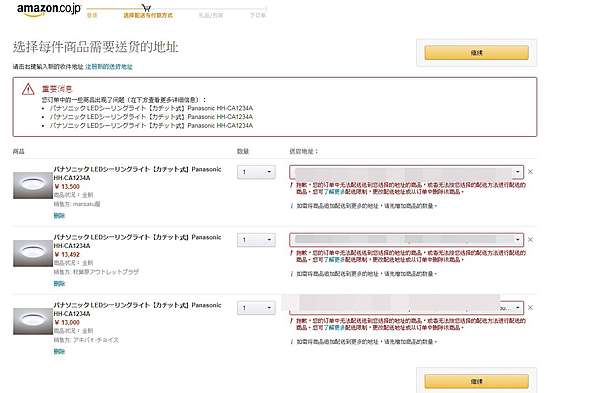Click the 重要消息 warning heading

click(x=57, y=89)
